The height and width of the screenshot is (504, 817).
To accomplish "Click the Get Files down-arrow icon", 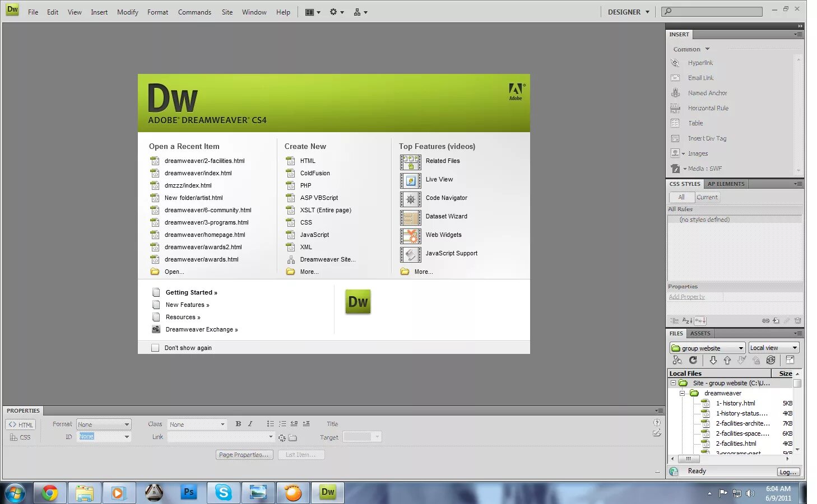I will [x=713, y=360].
